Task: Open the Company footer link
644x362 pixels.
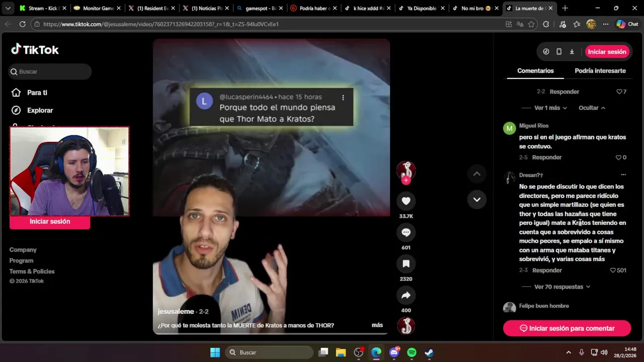Action: point(23,250)
